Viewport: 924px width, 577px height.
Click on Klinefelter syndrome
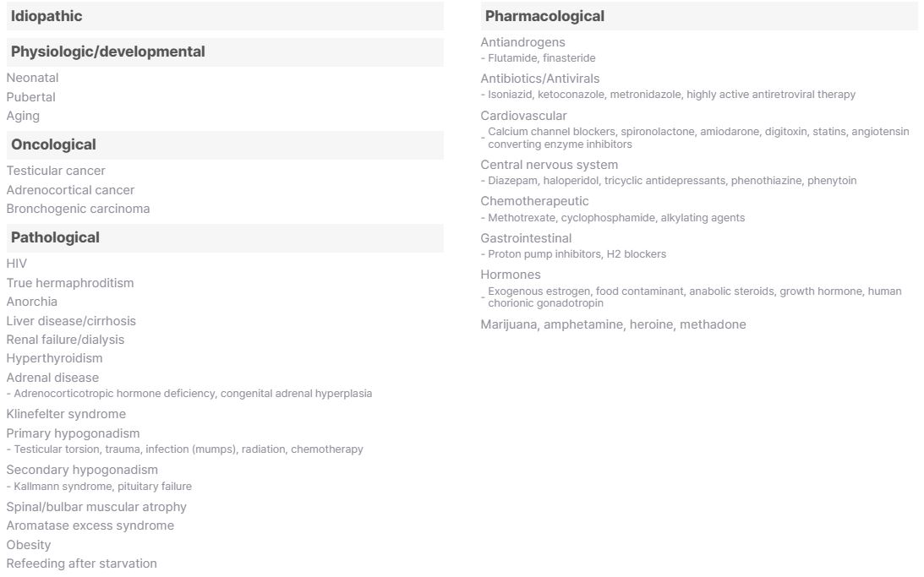66,414
